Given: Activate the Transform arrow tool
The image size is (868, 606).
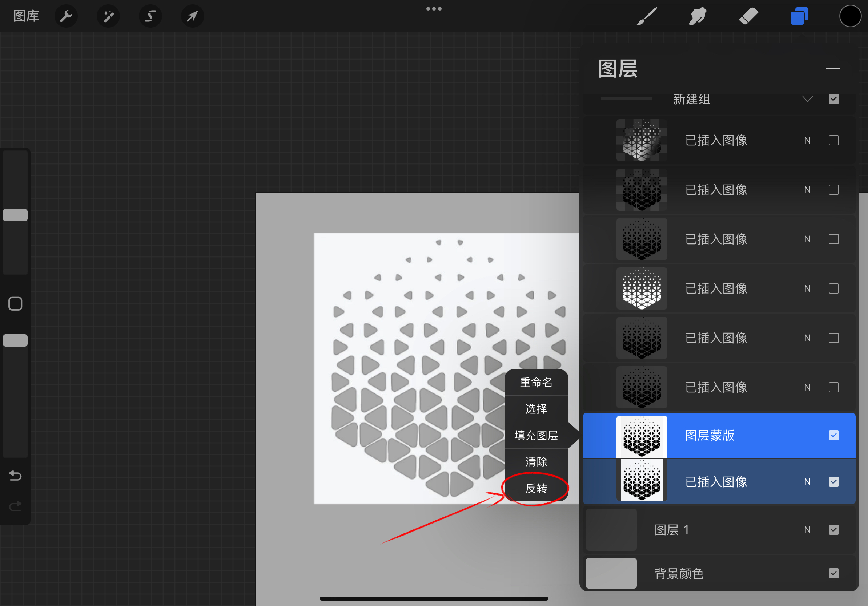Looking at the screenshot, I should (x=192, y=16).
